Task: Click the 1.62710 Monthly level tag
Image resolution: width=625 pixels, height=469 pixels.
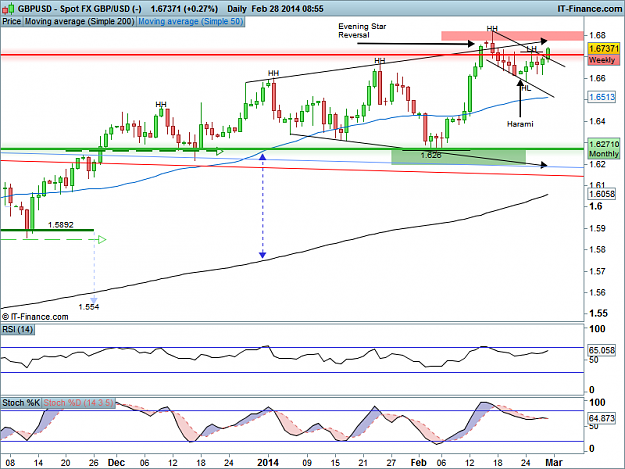Action: [x=603, y=149]
